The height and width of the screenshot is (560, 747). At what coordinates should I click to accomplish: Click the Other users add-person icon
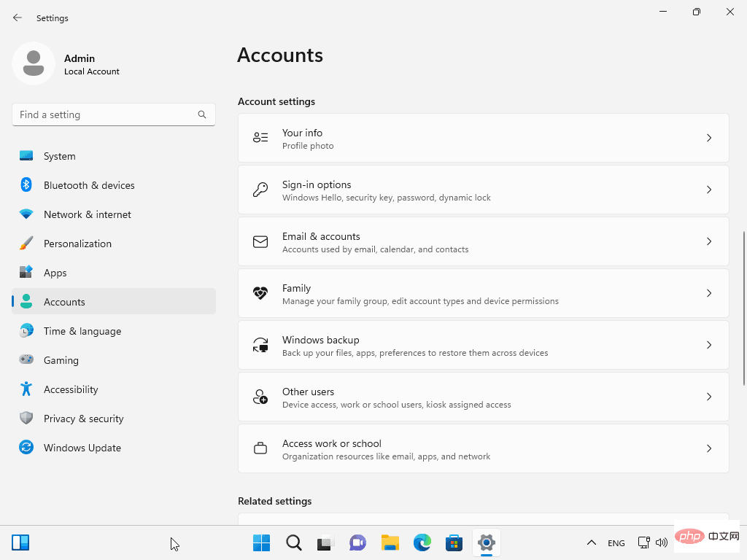pyautogui.click(x=260, y=397)
